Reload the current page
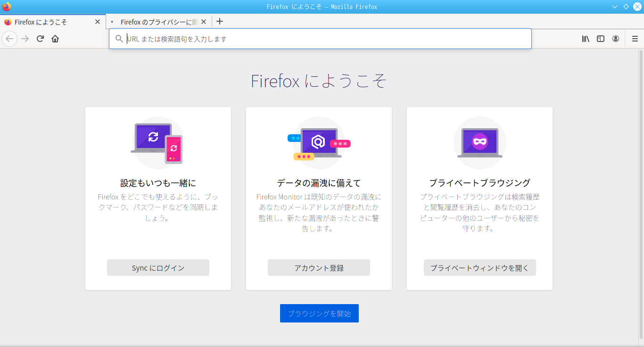Viewport: 644px width, 347px height. click(40, 39)
